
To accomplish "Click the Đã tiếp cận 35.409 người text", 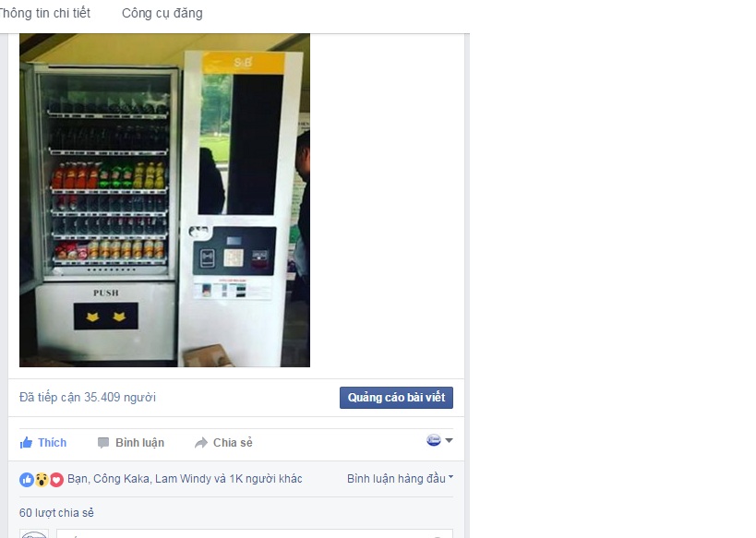I will (88, 397).
